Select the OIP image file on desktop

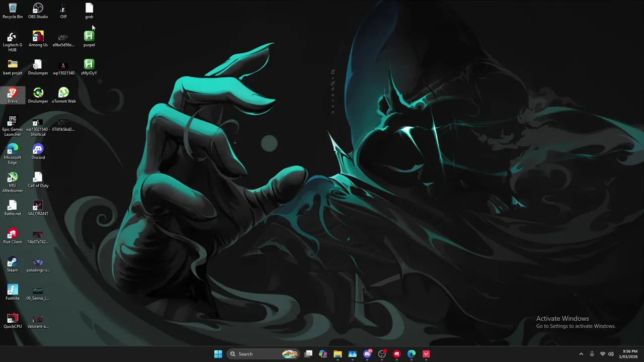(x=63, y=11)
